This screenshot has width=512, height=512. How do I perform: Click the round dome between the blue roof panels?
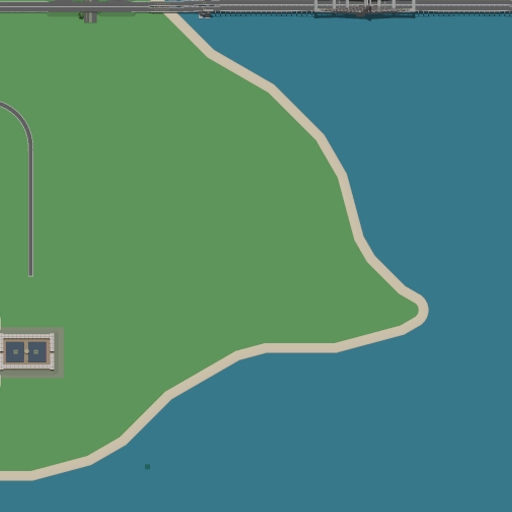coord(26,351)
